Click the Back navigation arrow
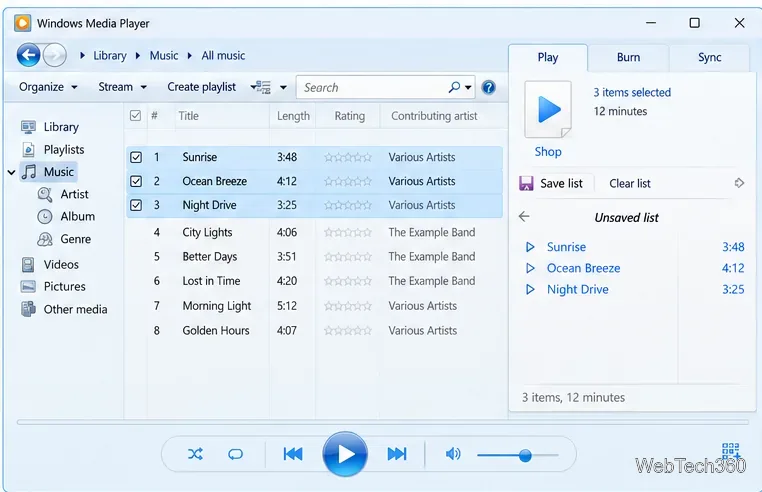Viewport: 762px width, 492px height. coord(28,55)
